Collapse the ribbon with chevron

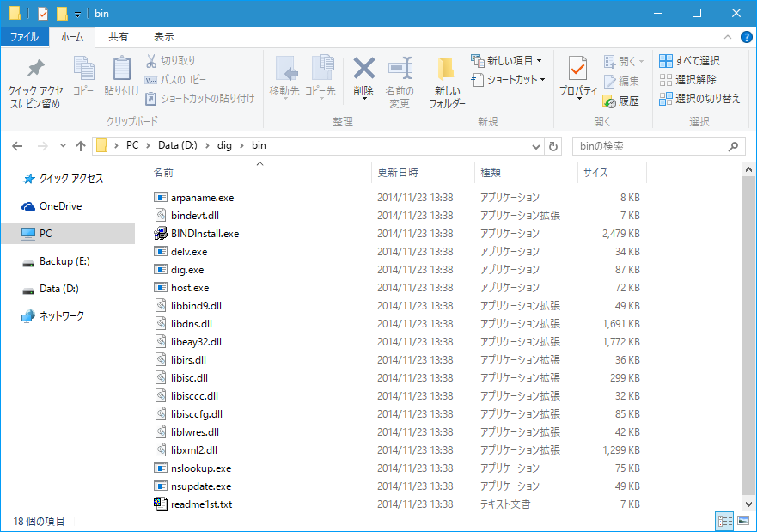click(728, 37)
